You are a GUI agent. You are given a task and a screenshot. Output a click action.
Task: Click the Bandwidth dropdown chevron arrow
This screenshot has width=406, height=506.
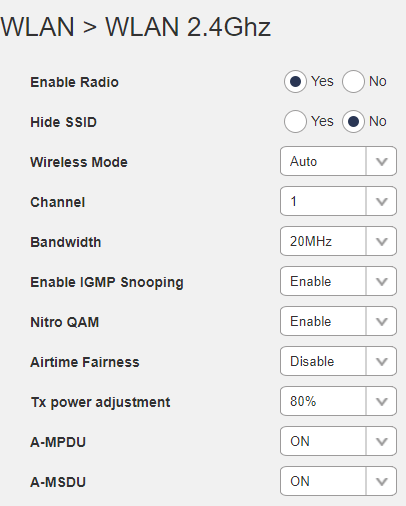point(382,242)
